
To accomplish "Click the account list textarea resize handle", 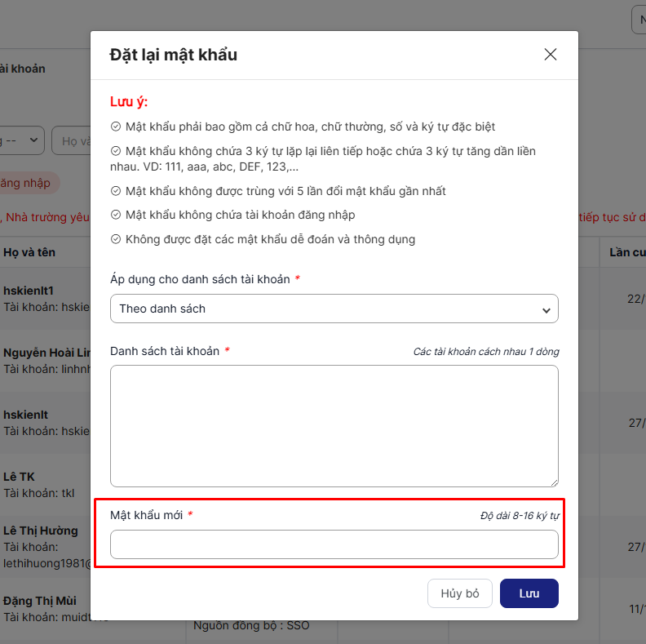I will [554, 482].
